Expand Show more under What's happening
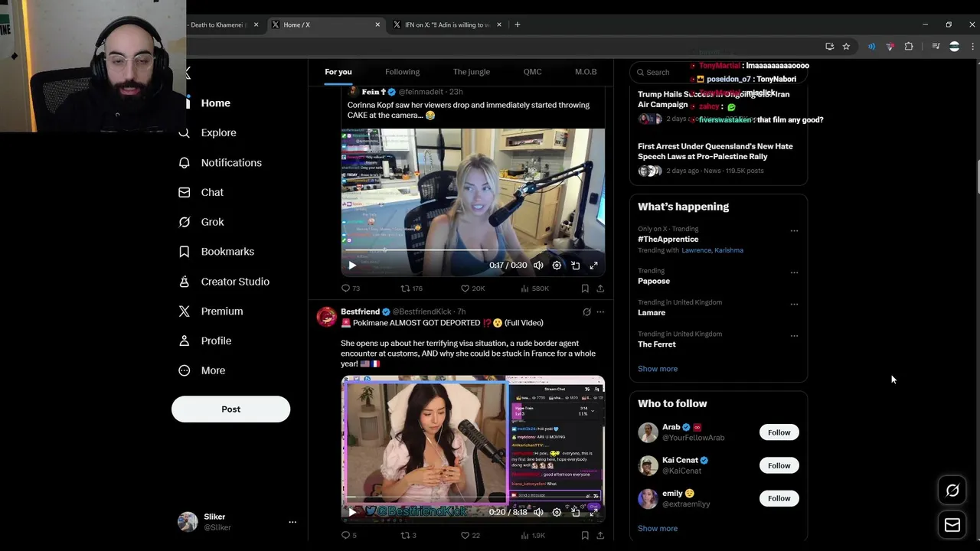 (x=658, y=369)
